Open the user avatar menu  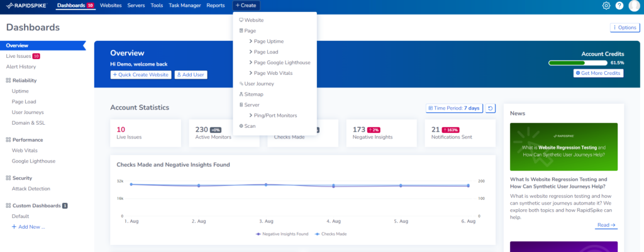pos(635,6)
